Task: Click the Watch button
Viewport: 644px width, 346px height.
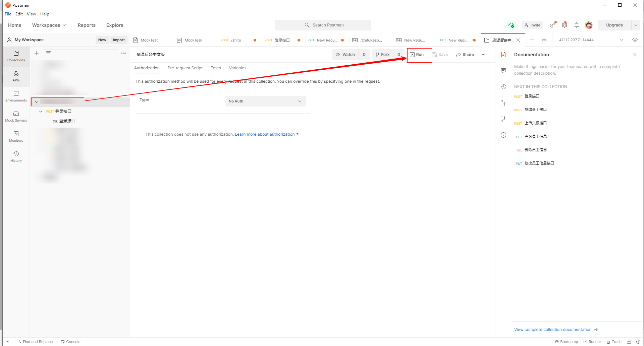Action: [x=345, y=55]
